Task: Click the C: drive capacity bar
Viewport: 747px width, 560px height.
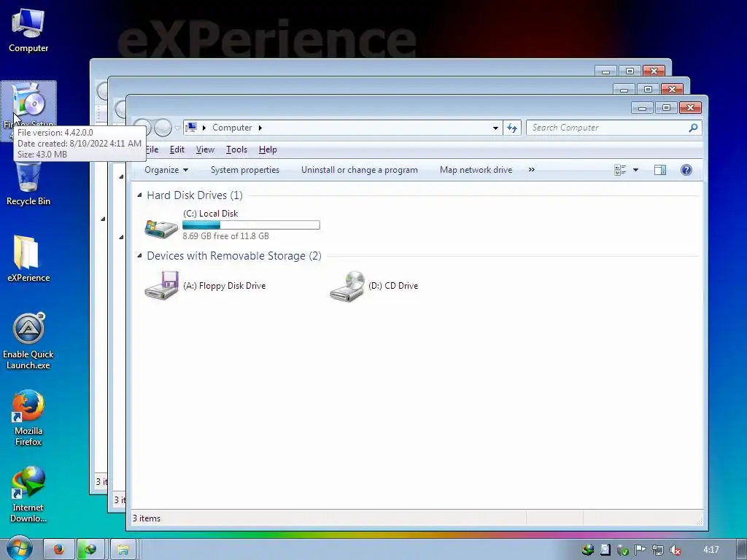Action: pos(251,225)
